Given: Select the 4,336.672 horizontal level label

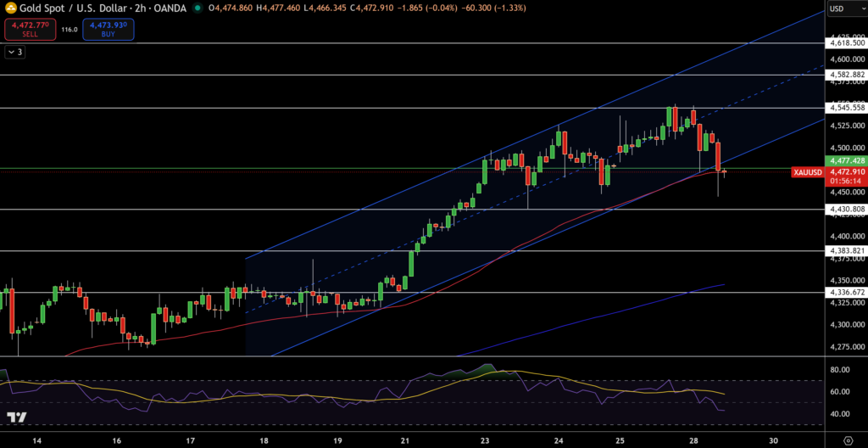Looking at the screenshot, I should [x=846, y=292].
